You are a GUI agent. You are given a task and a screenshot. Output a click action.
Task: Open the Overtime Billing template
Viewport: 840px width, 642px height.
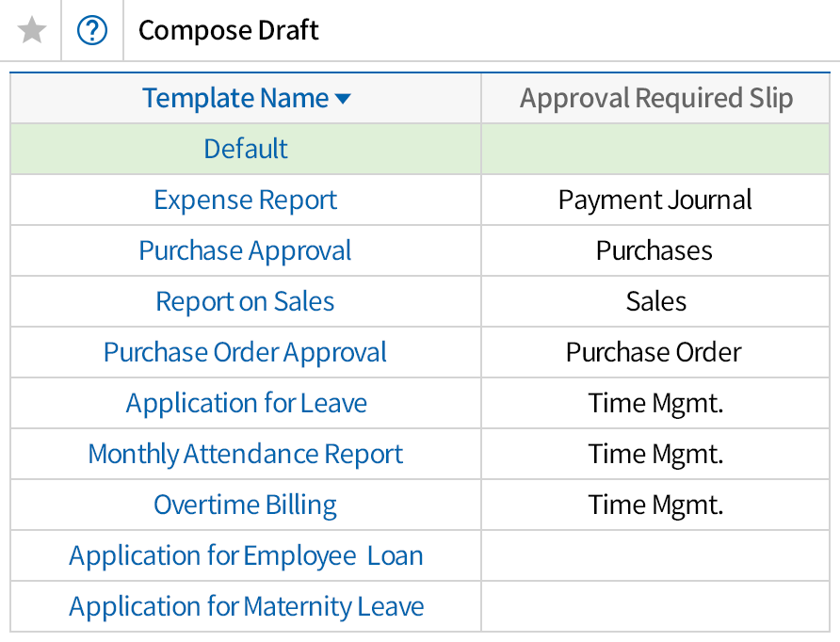click(246, 505)
